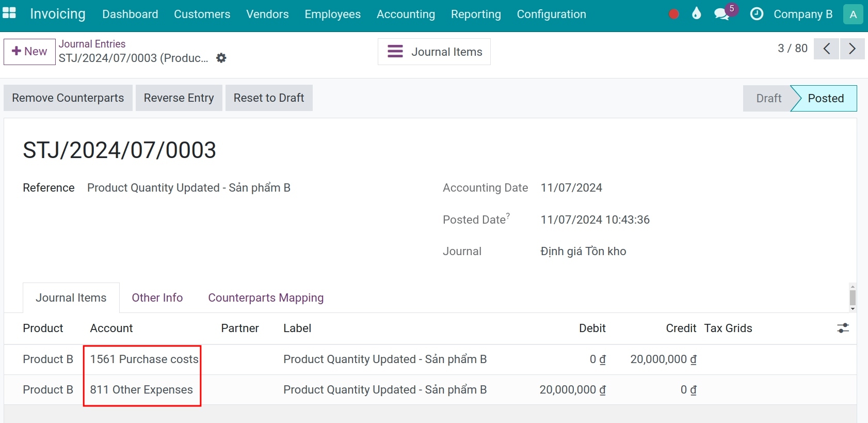The height and width of the screenshot is (423, 868).
Task: Click the Accounting Date 11/07/2024 value
Action: (571, 187)
